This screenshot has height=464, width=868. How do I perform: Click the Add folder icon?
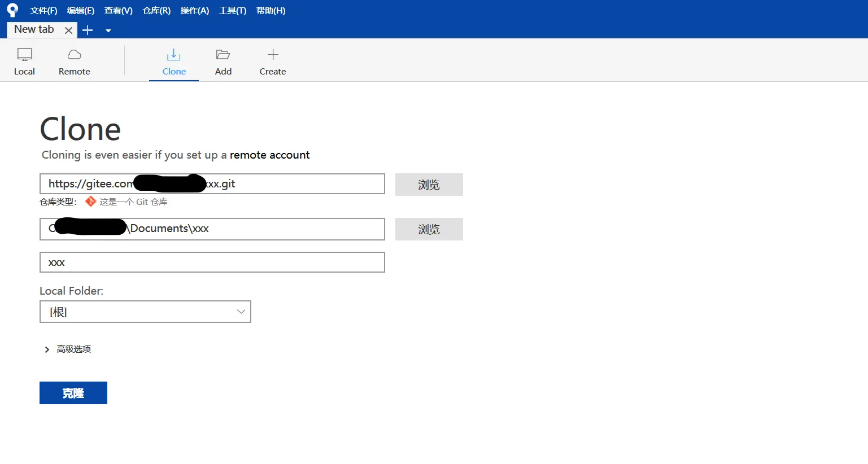[x=223, y=55]
